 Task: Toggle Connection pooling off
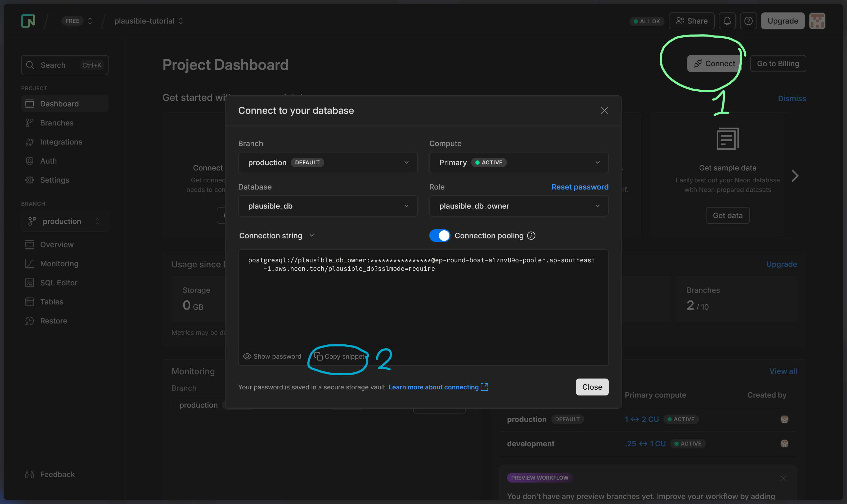point(439,235)
